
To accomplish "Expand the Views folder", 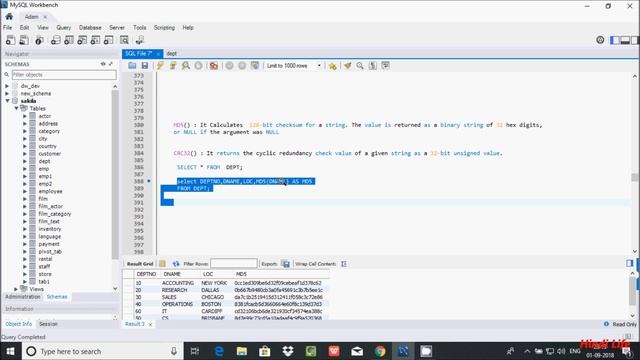I will click(x=16, y=289).
